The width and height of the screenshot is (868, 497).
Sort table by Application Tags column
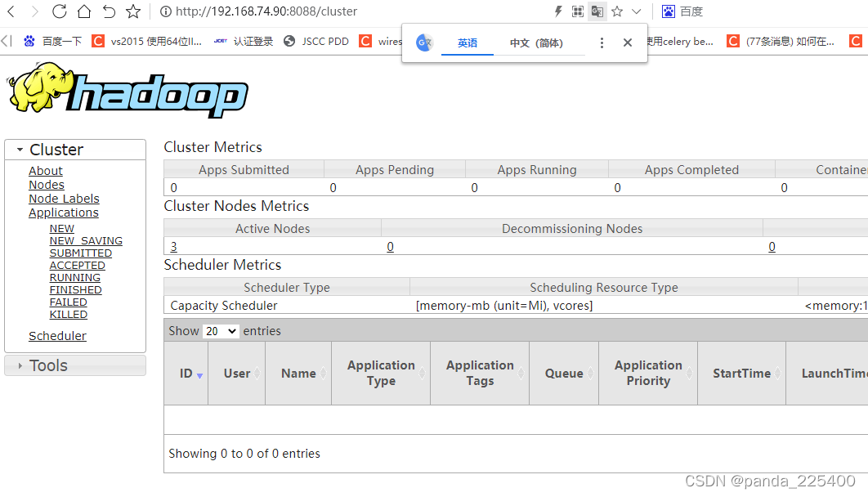click(480, 374)
